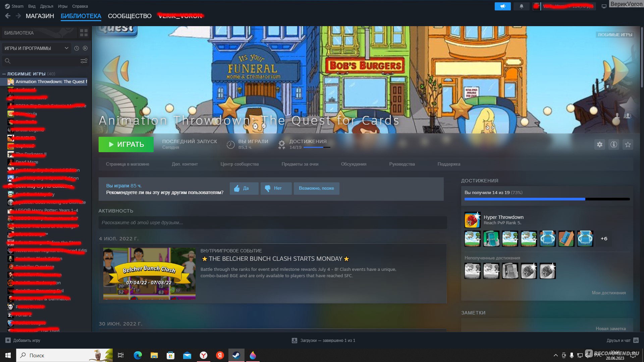Open the Add game plus icon

pos(8,340)
